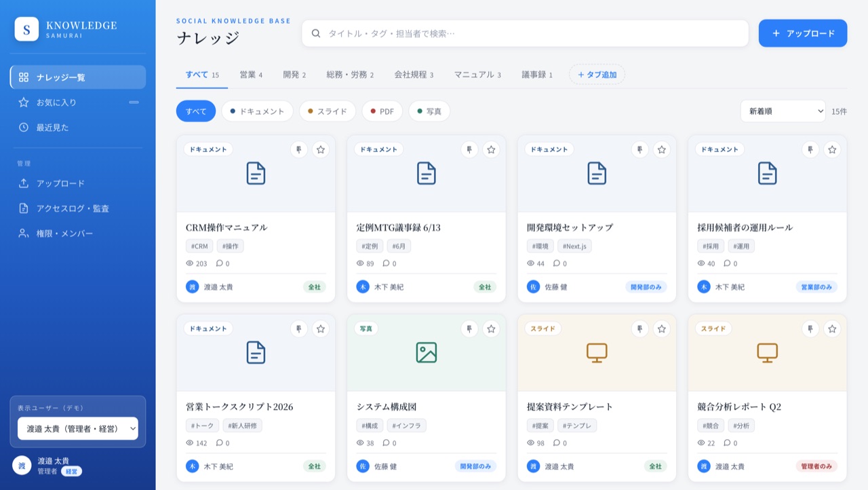Image resolution: width=868 pixels, height=490 pixels.
Task: Click the #Next.js tag
Action: click(574, 246)
